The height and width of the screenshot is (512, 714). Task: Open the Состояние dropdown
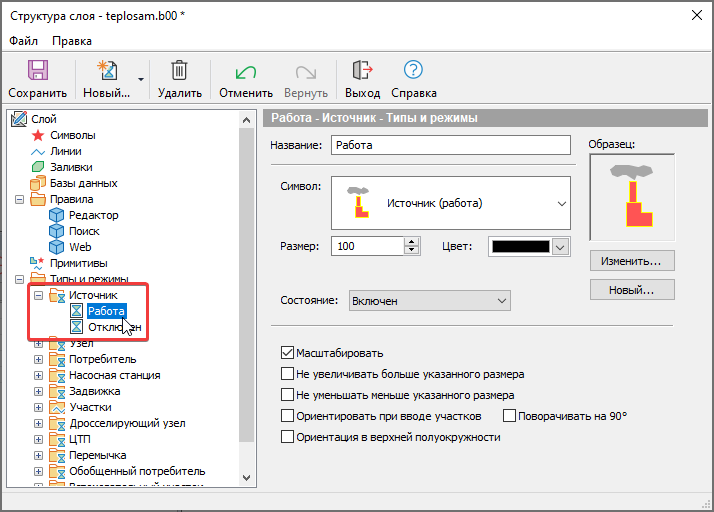[x=429, y=300]
